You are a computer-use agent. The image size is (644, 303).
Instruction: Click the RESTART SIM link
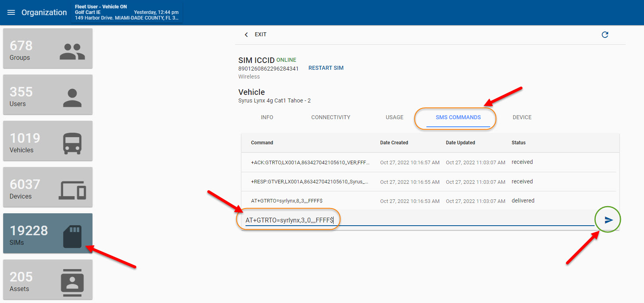(x=326, y=68)
